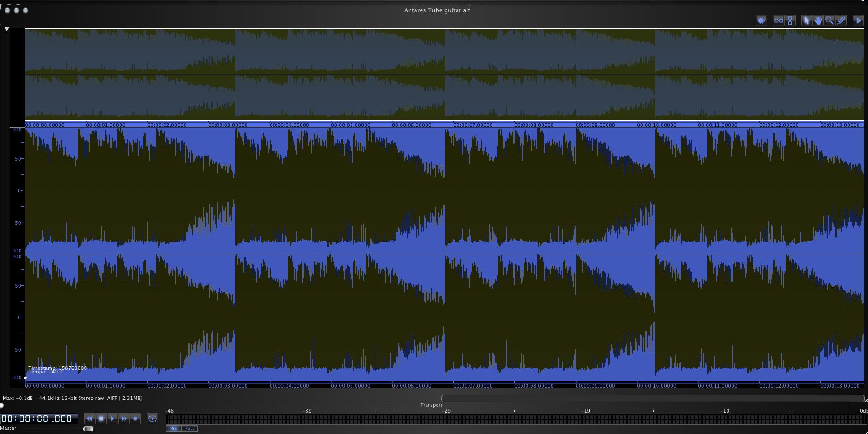Click upper ruler label 00:00:01.00000
The width and height of the screenshot is (868, 434).
tap(105, 125)
